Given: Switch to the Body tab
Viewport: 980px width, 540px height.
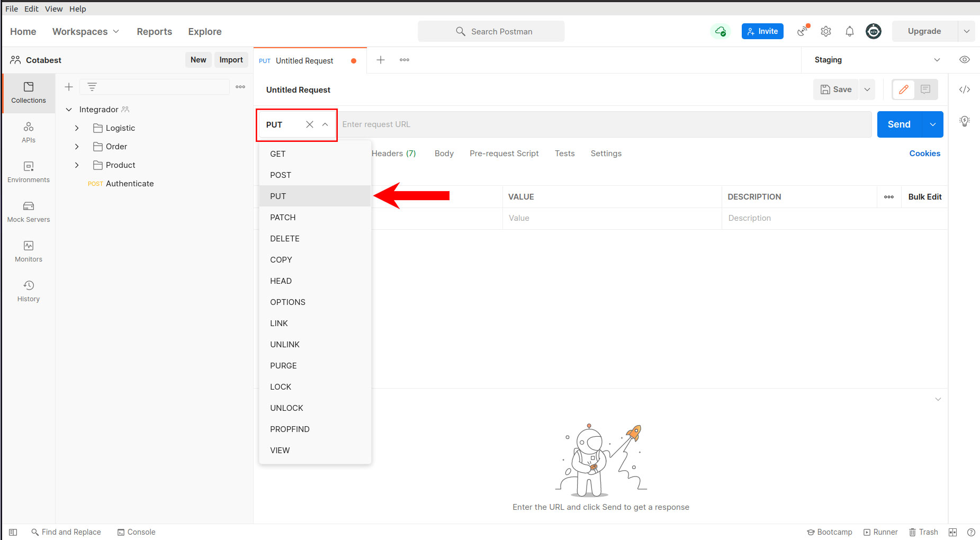Looking at the screenshot, I should [x=444, y=154].
